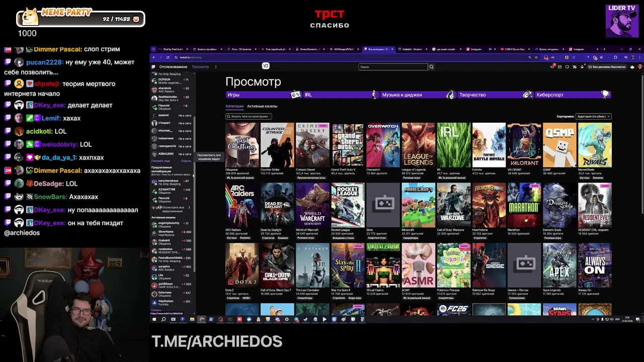
Task: Click the upper Скрыть link in sidebar
Action: pos(186,161)
